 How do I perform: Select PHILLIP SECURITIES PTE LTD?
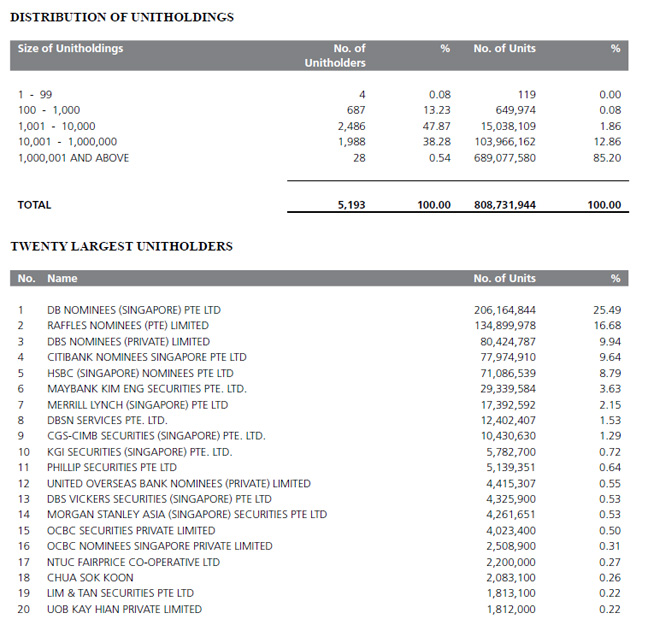click(112, 467)
